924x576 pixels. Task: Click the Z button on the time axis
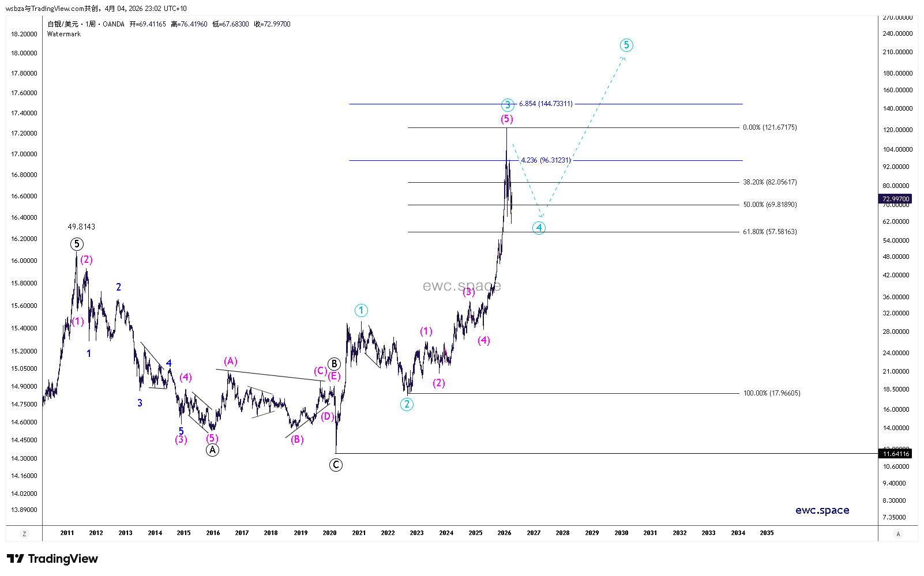pos(24,534)
